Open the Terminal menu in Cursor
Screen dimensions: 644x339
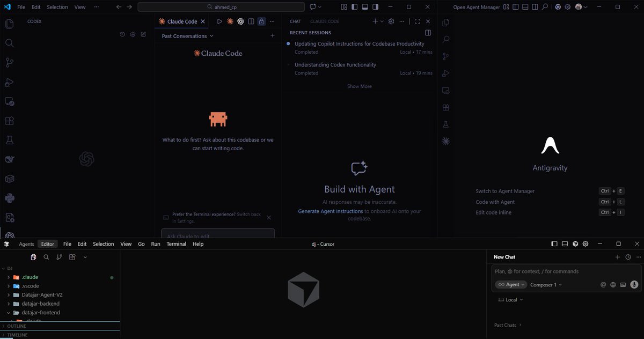tap(176, 244)
